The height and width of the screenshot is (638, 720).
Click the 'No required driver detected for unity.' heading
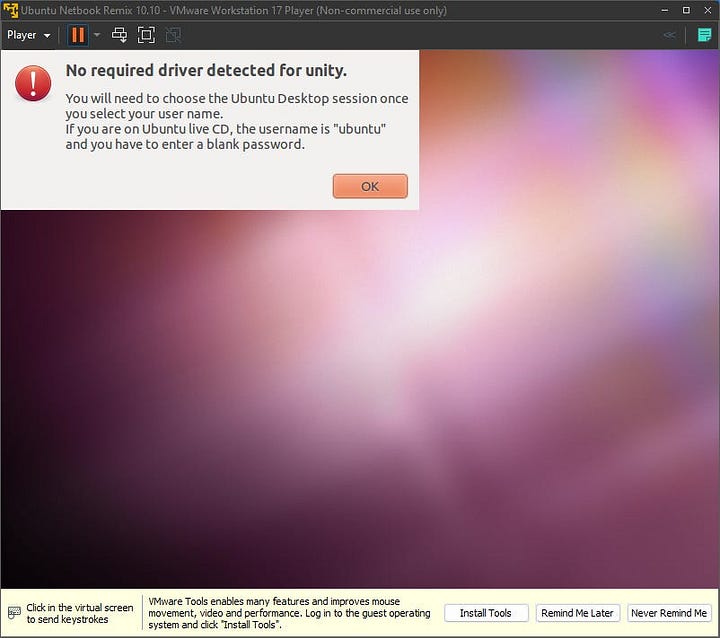coord(206,70)
